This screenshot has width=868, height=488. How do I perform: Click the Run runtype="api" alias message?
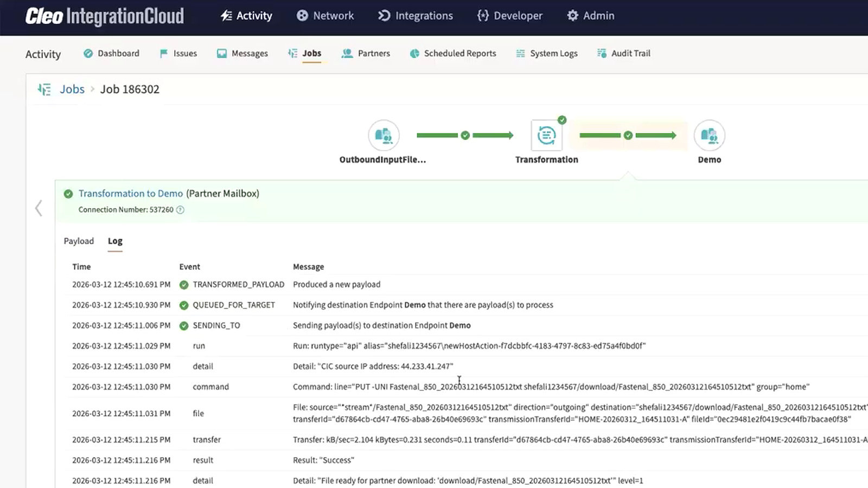point(469,346)
